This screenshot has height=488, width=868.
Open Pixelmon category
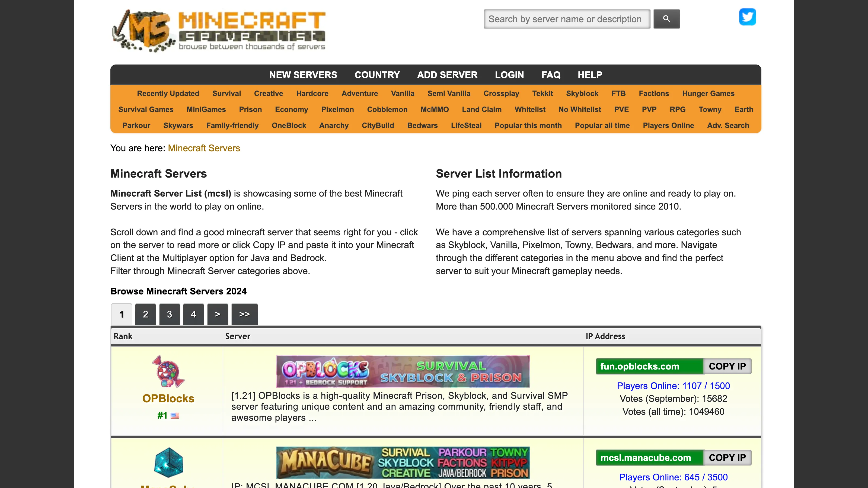337,110
